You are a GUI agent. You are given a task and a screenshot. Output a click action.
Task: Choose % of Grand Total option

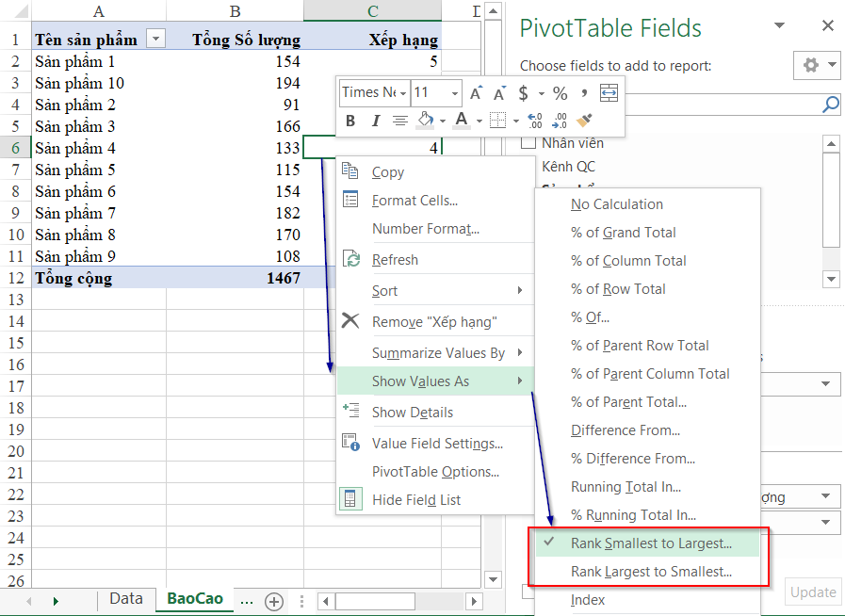(623, 233)
